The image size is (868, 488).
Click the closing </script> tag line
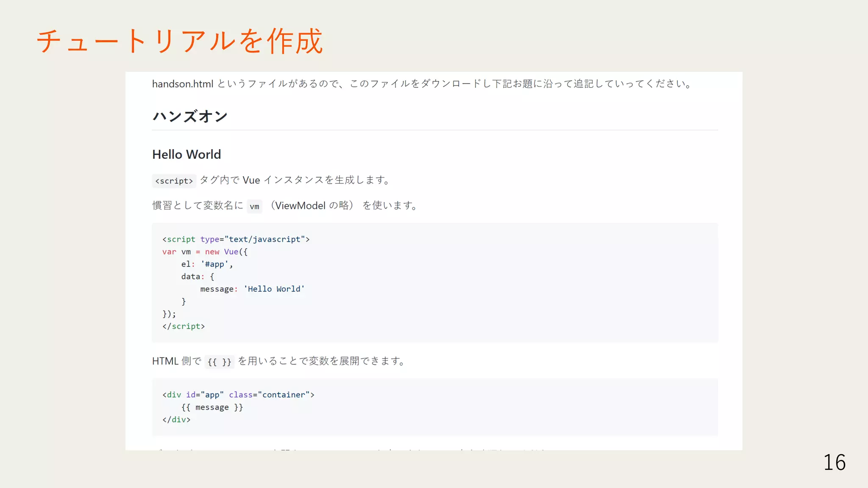tap(184, 326)
